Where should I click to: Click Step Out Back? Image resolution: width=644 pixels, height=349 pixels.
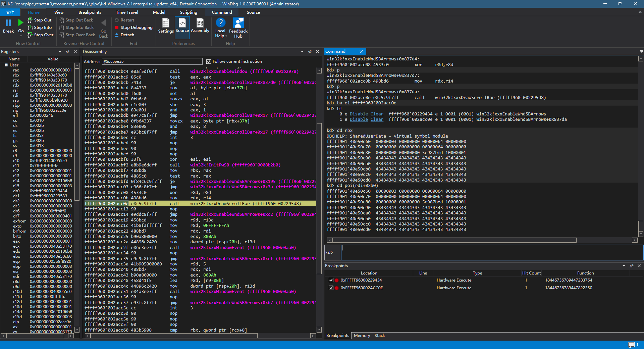[76, 20]
